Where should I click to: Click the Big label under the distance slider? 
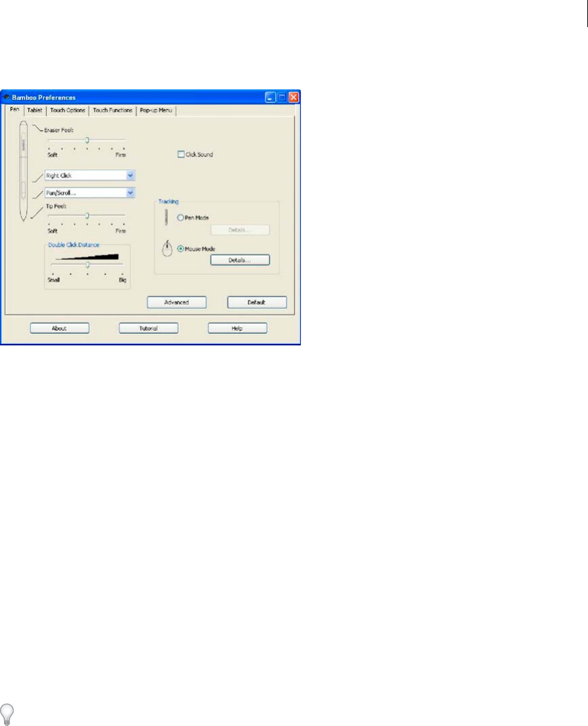coord(123,280)
